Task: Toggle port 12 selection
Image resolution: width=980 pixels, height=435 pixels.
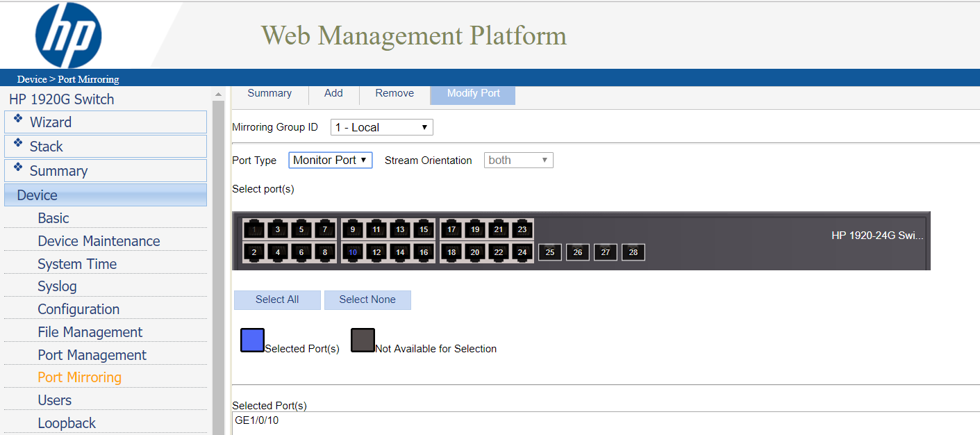Action: click(x=376, y=252)
